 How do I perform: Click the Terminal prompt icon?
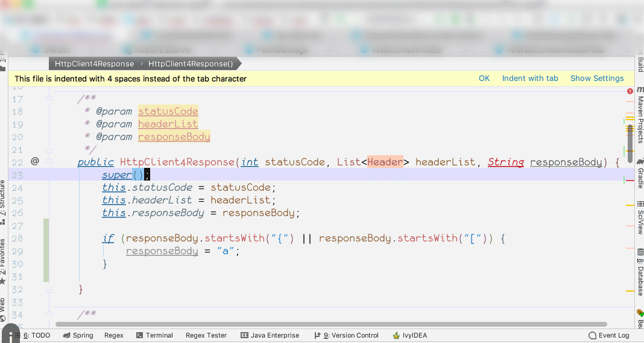pos(140,335)
